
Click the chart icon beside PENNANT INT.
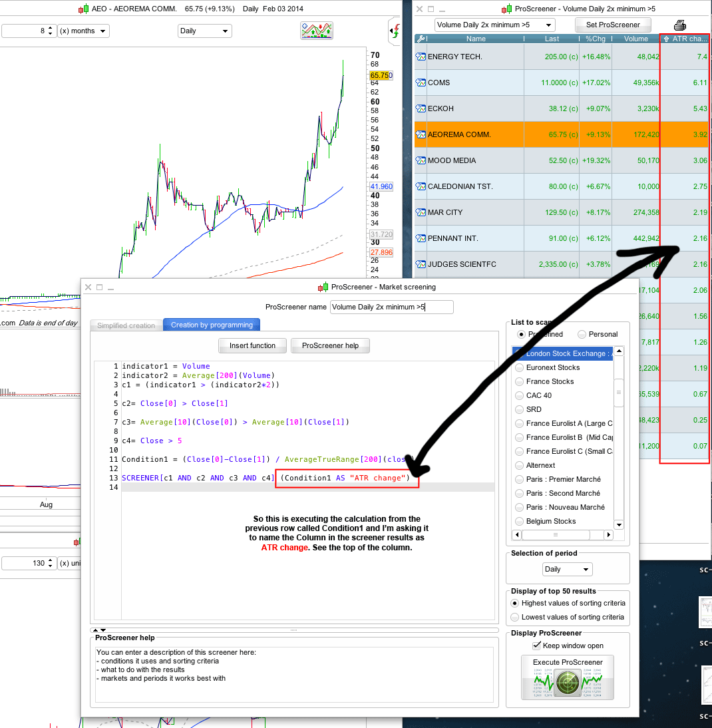(421, 239)
